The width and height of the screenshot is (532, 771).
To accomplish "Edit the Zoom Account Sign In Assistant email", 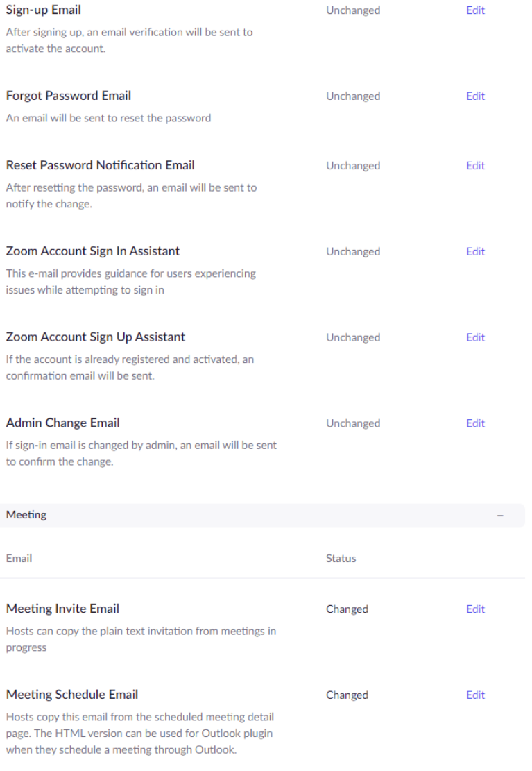I will [x=475, y=252].
